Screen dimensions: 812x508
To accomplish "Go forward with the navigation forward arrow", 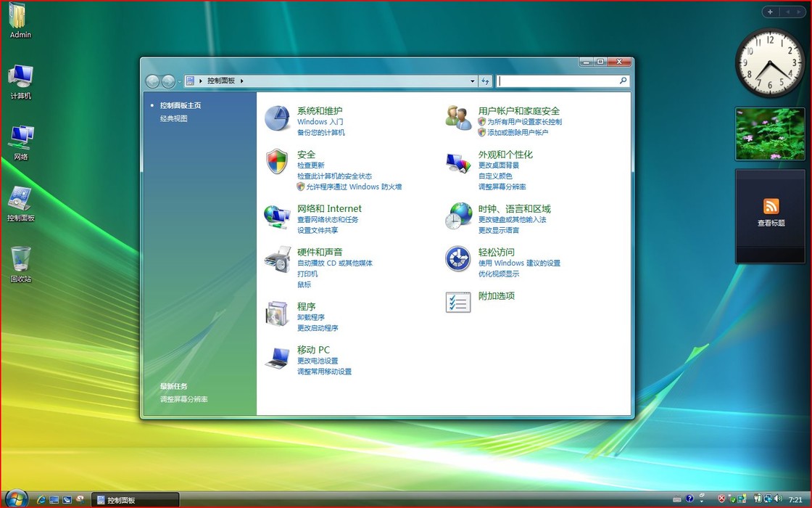I will 168,81.
